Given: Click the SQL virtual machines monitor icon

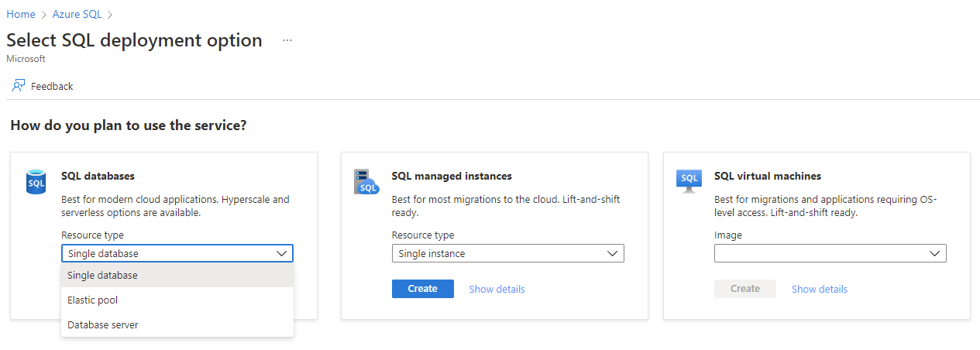Looking at the screenshot, I should click(x=689, y=181).
